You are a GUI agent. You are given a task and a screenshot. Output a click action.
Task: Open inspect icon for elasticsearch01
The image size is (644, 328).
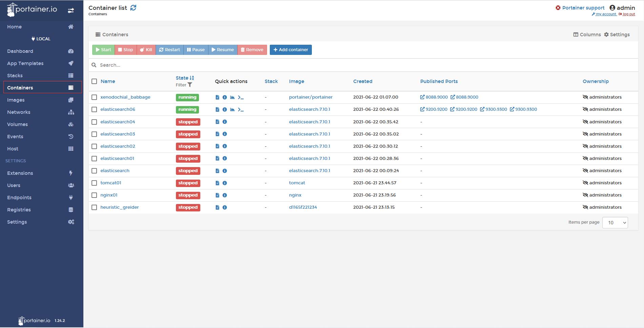coord(224,158)
